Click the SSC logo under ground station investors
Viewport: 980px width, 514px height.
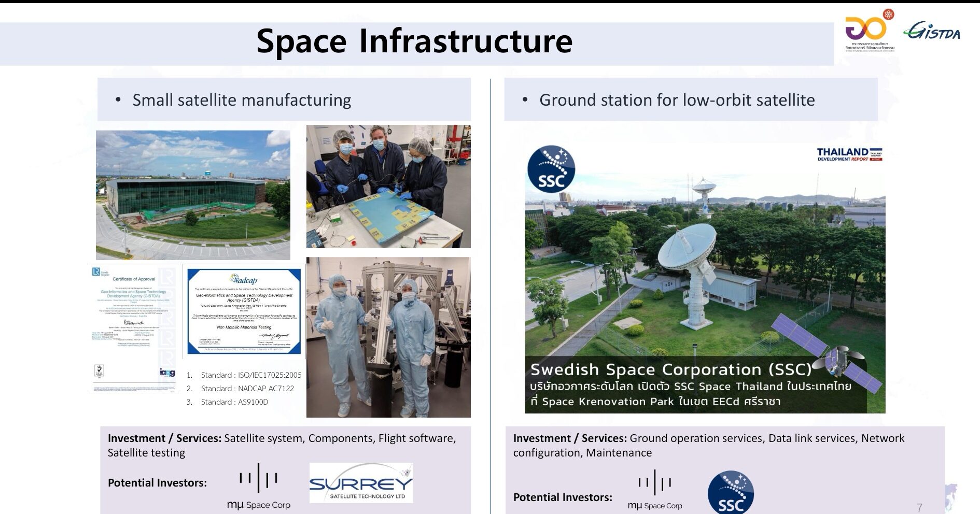[x=731, y=493]
